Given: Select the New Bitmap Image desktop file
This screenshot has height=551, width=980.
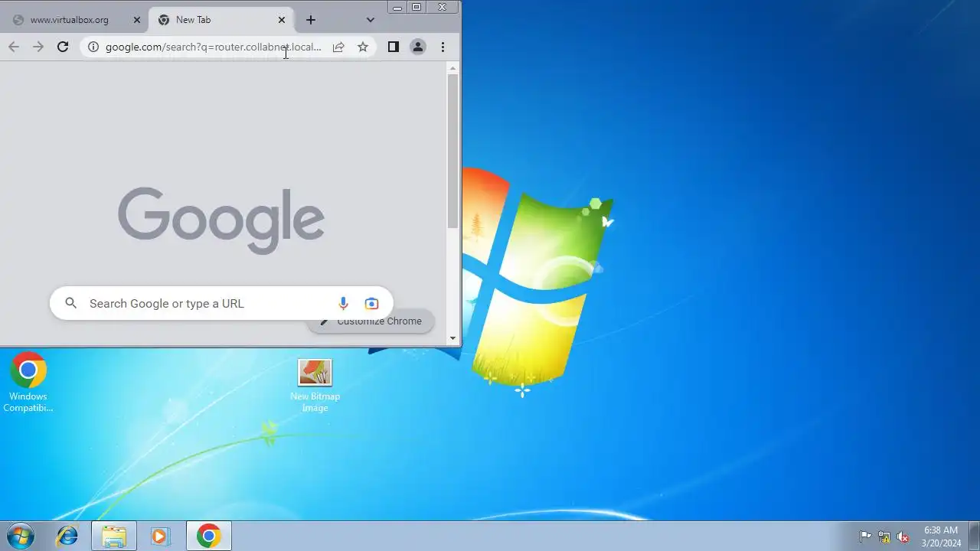Looking at the screenshot, I should (x=315, y=386).
